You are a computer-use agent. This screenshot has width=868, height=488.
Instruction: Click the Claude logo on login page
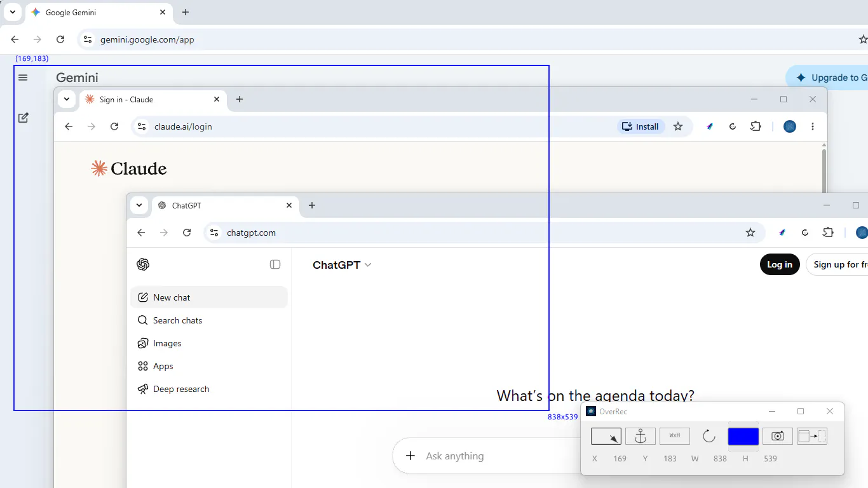click(129, 168)
